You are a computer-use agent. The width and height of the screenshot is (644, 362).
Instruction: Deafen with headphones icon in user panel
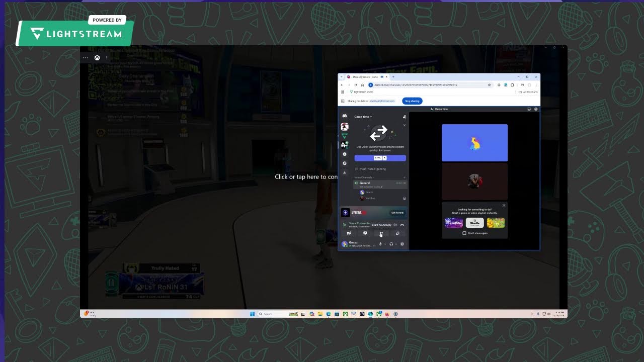pos(391,244)
